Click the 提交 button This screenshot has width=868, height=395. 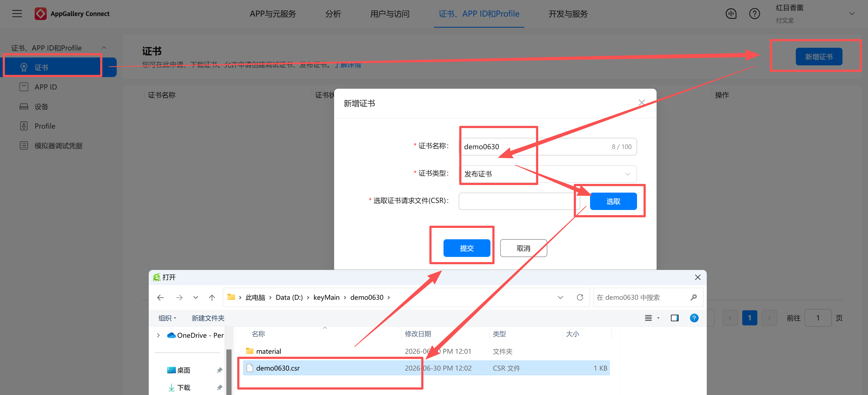467,248
